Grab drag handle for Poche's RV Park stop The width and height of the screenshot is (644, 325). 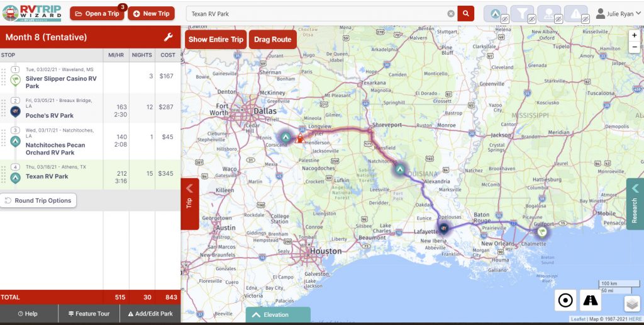(3, 108)
